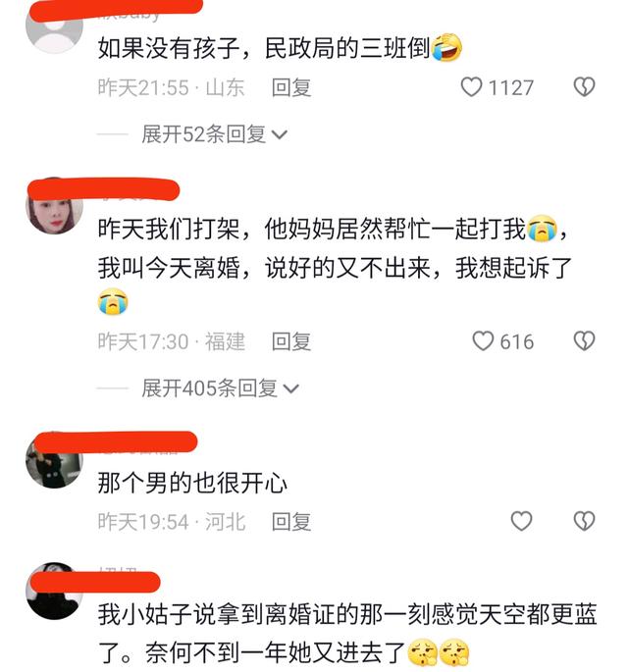Image resolution: width=628 pixels, height=672 pixels.
Task: Open the woman avatar on the Fujian comment
Action: coord(54,207)
